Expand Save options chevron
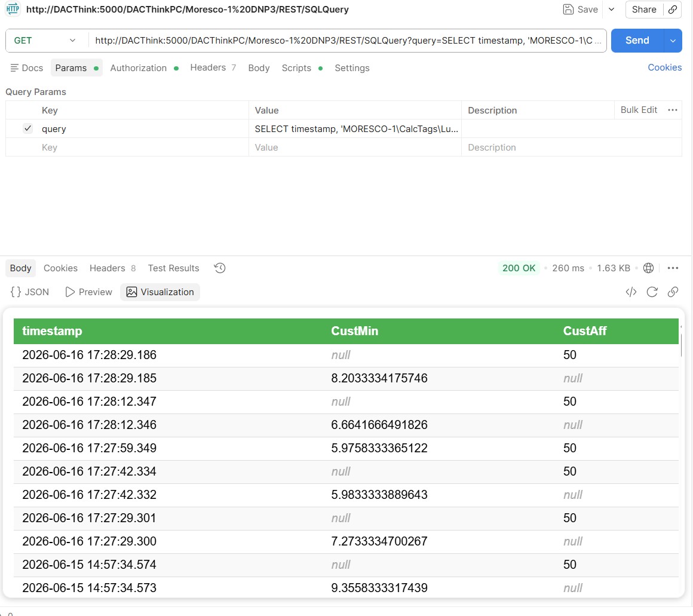This screenshot has height=616, width=693. point(611,10)
